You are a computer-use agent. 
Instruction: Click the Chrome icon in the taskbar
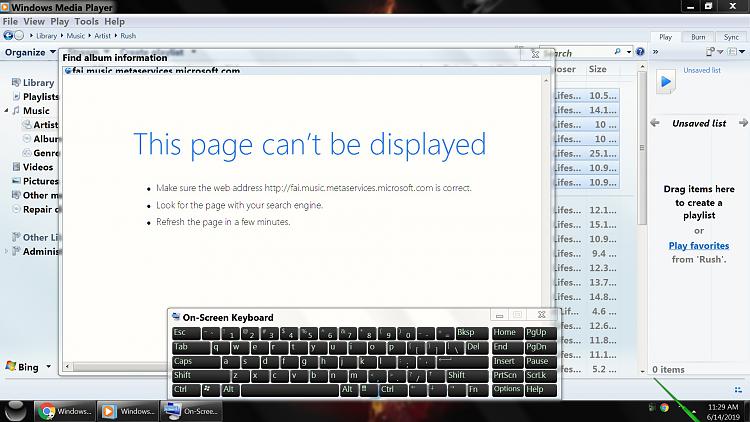[47, 411]
